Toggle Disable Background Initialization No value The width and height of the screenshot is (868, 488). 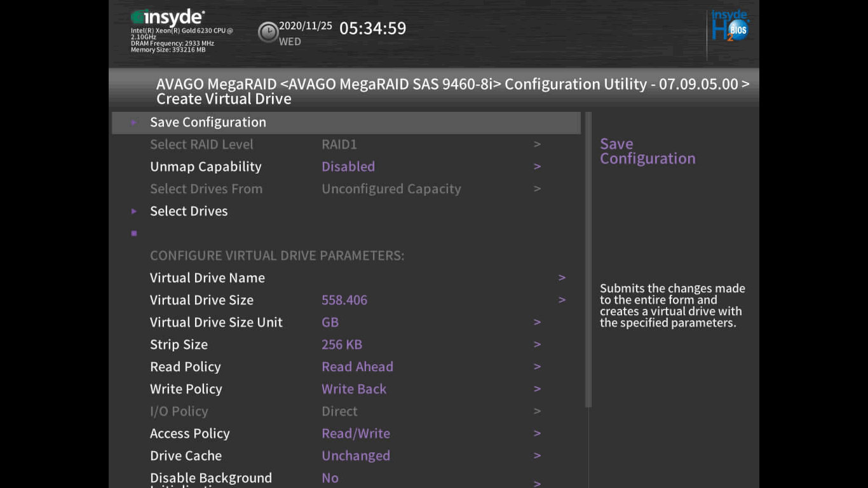click(x=330, y=478)
